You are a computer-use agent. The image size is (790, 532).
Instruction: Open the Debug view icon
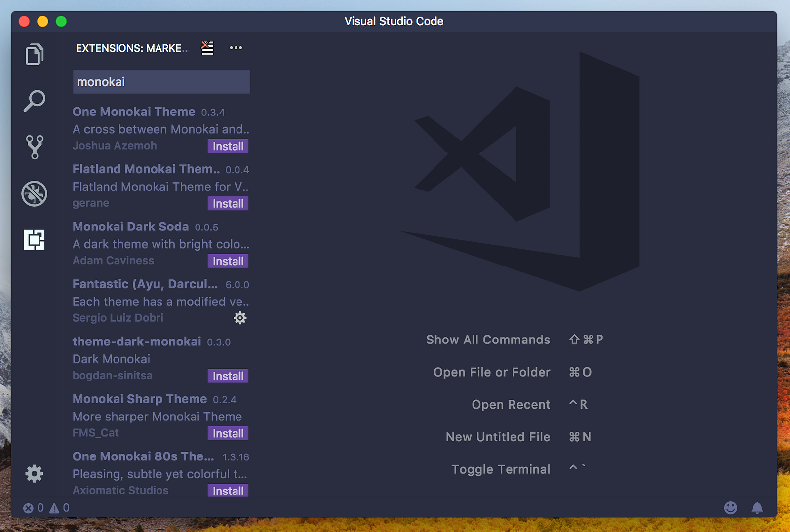click(x=35, y=193)
